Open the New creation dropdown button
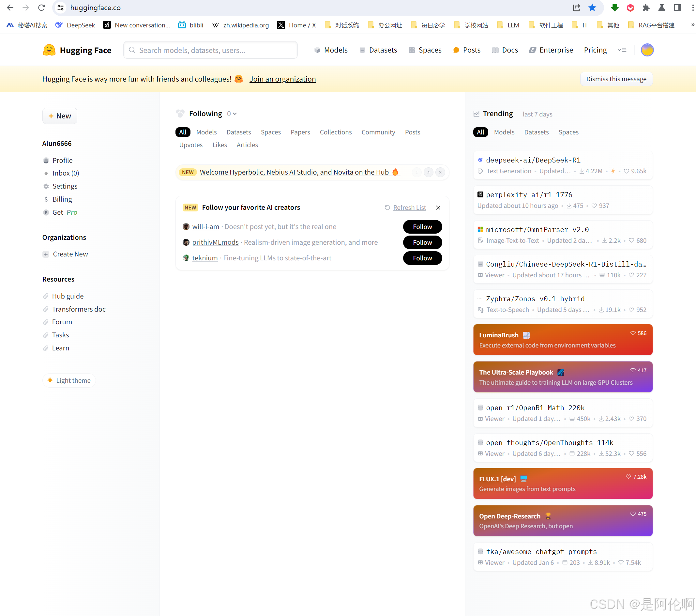 60,116
